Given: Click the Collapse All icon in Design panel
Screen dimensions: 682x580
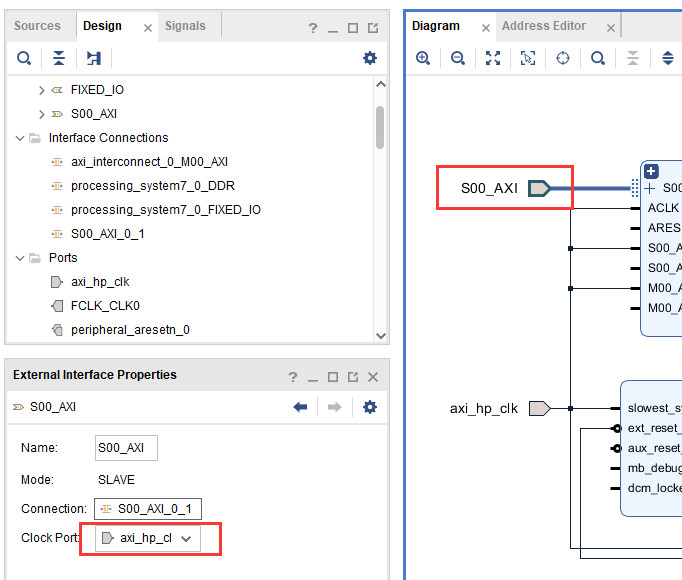Looking at the screenshot, I should coord(59,58).
